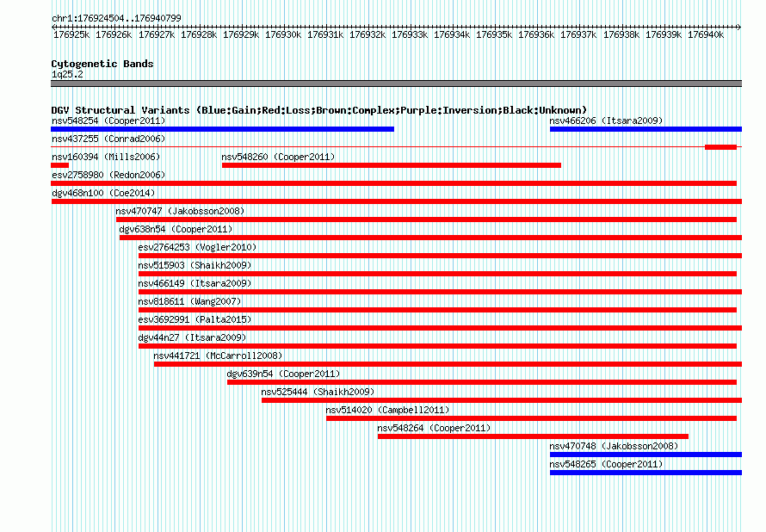766x532 pixels.
Task: Select nsv818611 (Wang2007) variant label
Action: tap(189, 301)
